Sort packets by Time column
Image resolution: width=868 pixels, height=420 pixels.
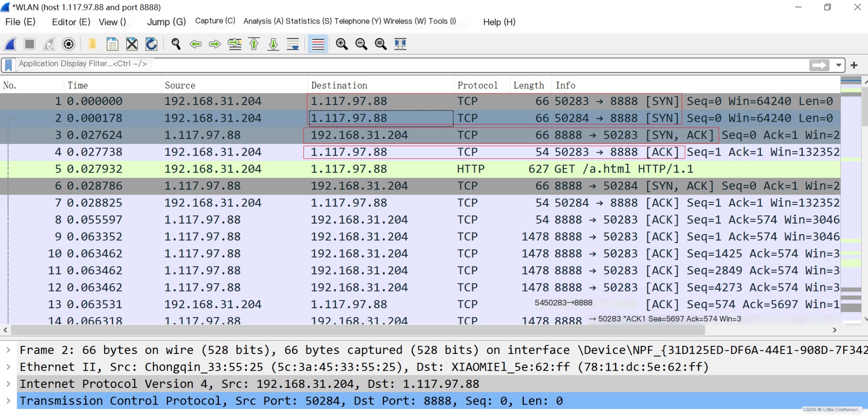click(x=113, y=85)
